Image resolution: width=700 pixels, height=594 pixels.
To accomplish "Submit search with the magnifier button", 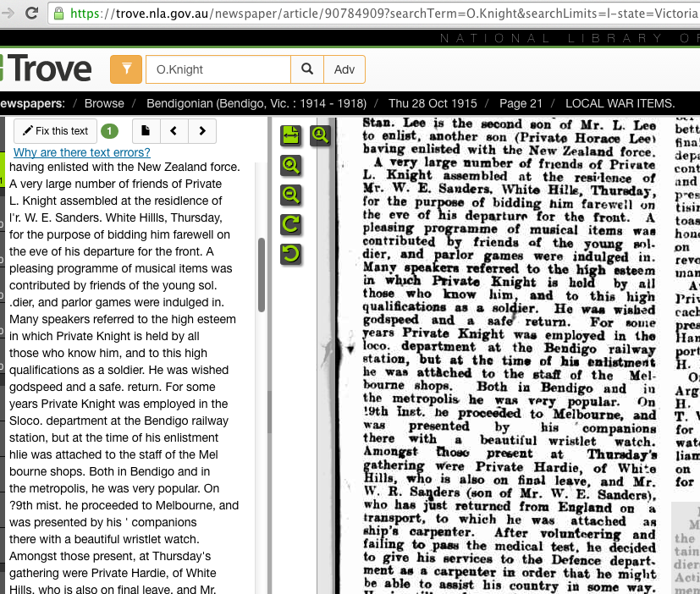I will [x=307, y=69].
